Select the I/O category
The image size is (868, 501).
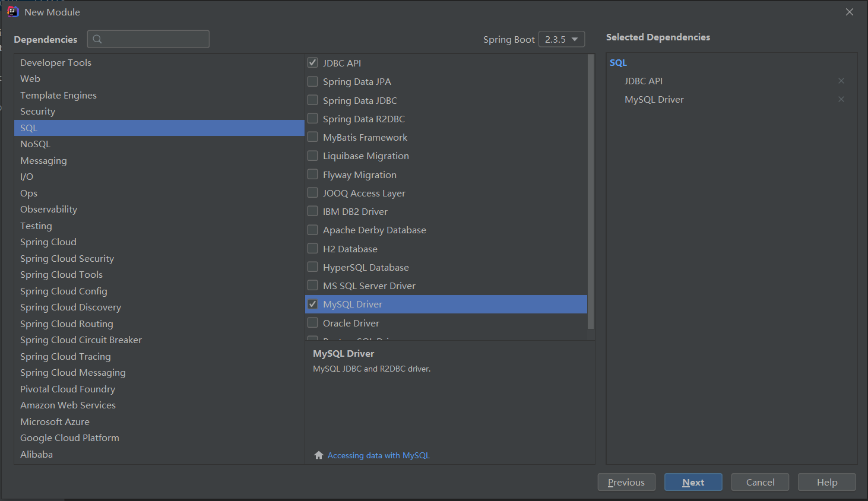point(159,176)
